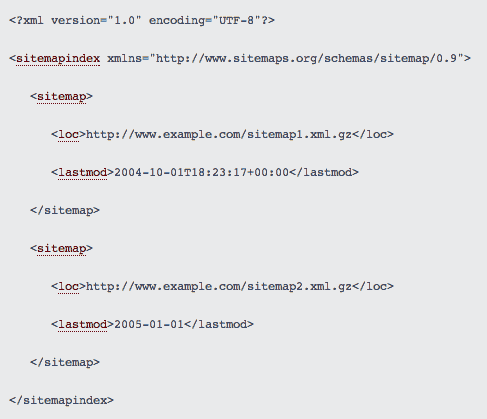
Task: Click the first closing sitemap tag
Action: 65,211
